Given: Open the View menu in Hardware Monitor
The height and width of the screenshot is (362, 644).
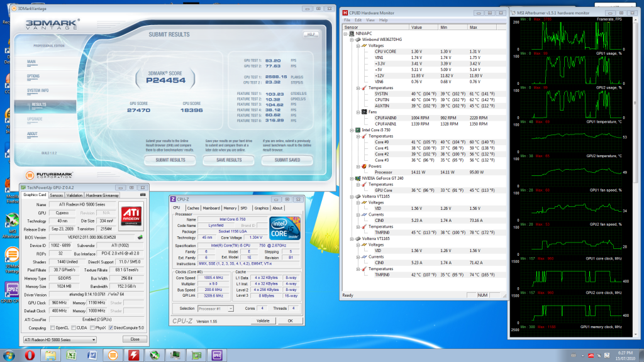Looking at the screenshot, I should click(x=370, y=20).
